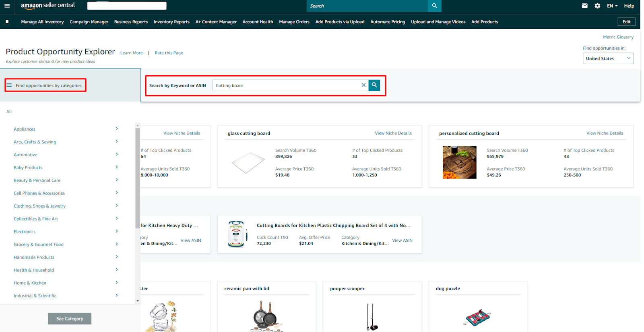Click the pooper scooper product image
This screenshot has width=644, height=332.
[372, 317]
